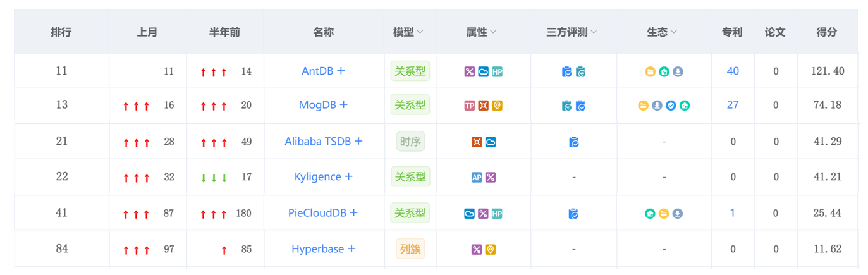The image size is (868, 275).
Task: Click the 排行 column header
Action: 61,32
